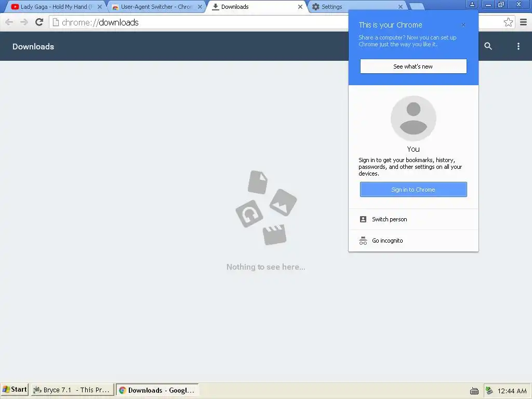This screenshot has height=399, width=532.
Task: Open a new tab with the new-tab button
Action: [x=417, y=6]
